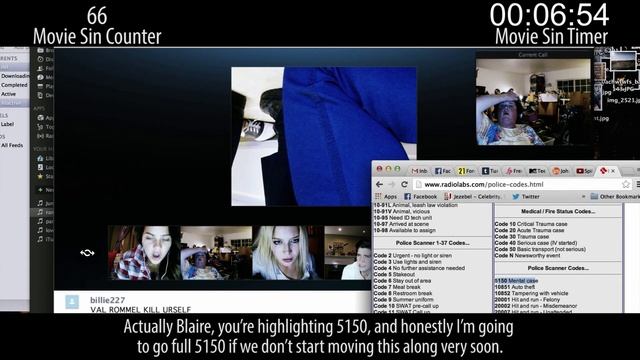Click the Spotify Devices phone icon

pos(40,95)
